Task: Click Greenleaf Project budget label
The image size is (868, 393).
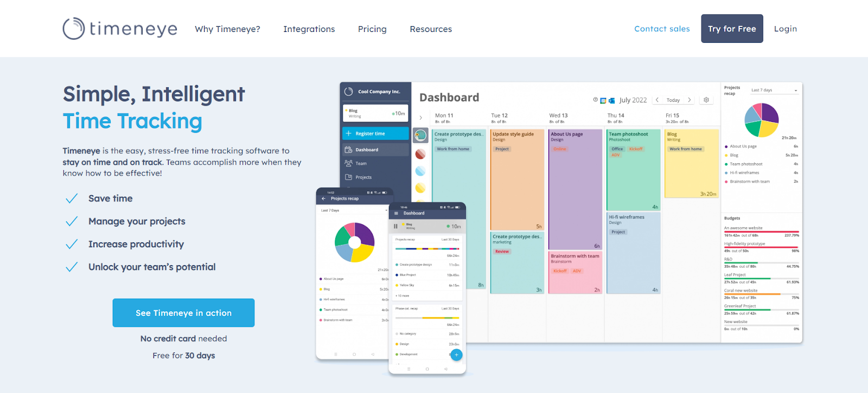Action: (x=740, y=306)
